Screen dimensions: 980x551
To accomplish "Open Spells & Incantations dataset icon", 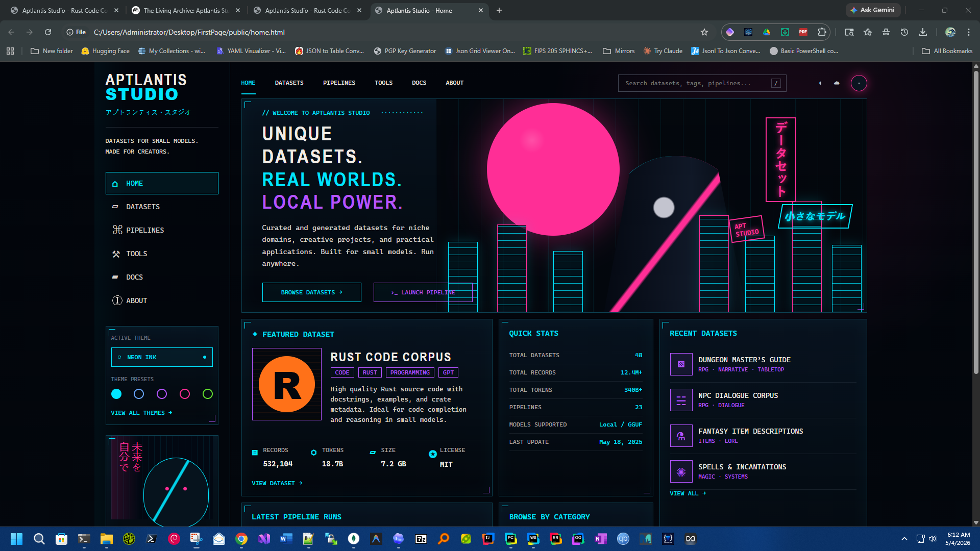I will click(681, 471).
